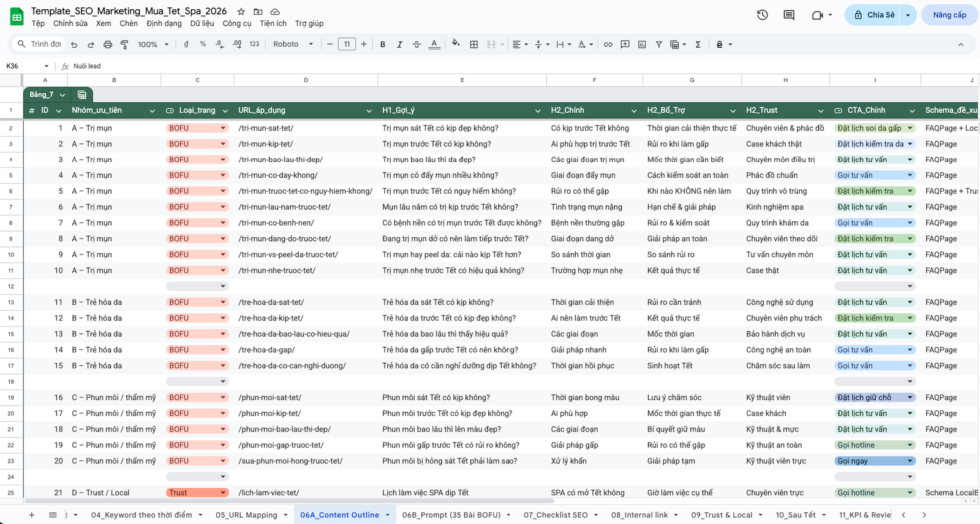Toggle italic formatting

[399, 44]
